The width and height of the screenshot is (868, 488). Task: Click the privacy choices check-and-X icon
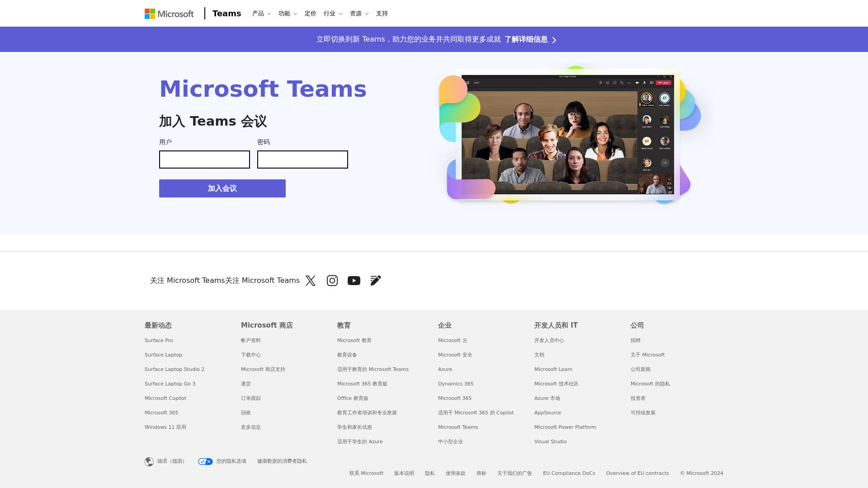205,461
